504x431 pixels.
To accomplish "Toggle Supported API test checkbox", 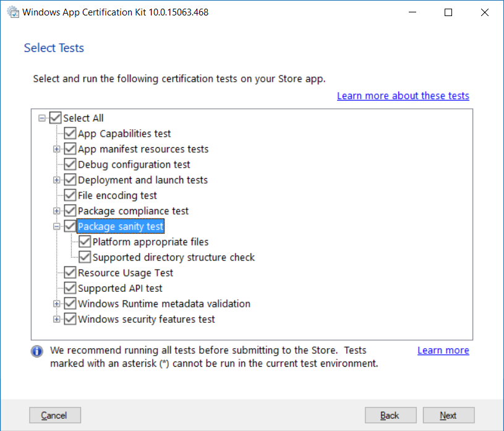I will coord(70,288).
